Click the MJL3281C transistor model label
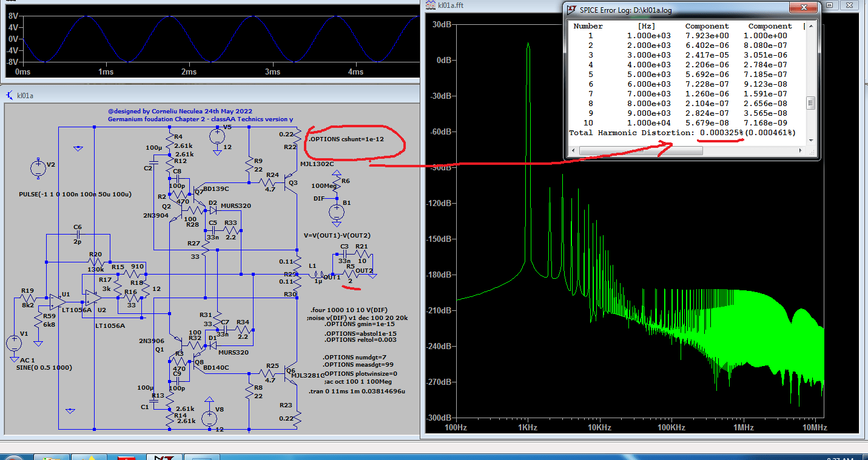The height and width of the screenshot is (460, 868). [308, 375]
